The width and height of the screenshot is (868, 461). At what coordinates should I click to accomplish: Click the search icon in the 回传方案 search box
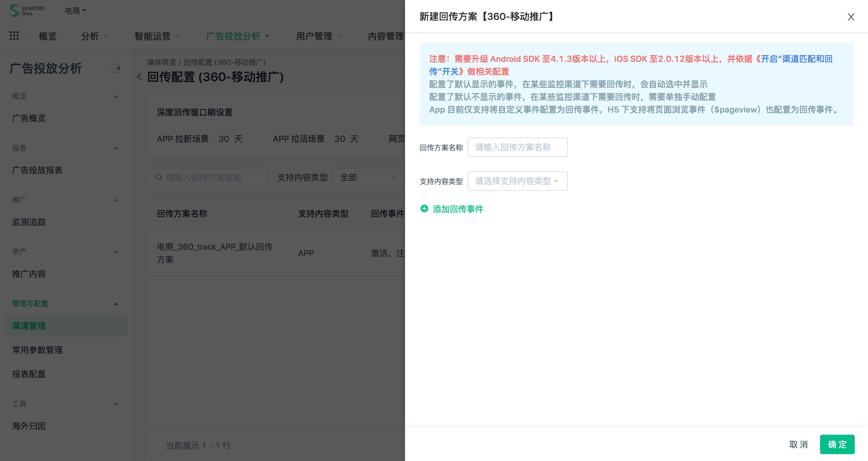(158, 177)
